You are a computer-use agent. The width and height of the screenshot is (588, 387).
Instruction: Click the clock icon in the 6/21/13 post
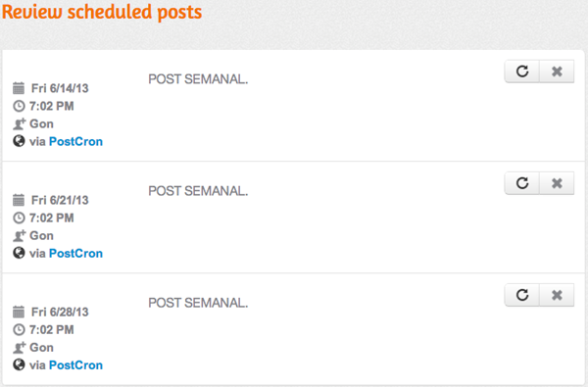(x=19, y=218)
